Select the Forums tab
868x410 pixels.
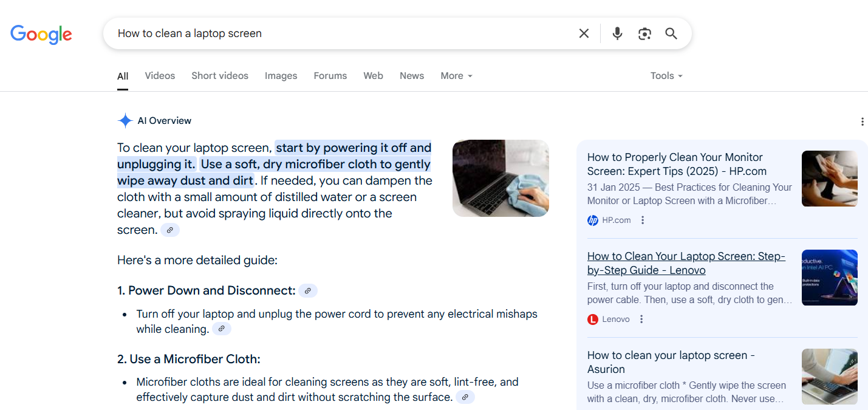click(330, 75)
